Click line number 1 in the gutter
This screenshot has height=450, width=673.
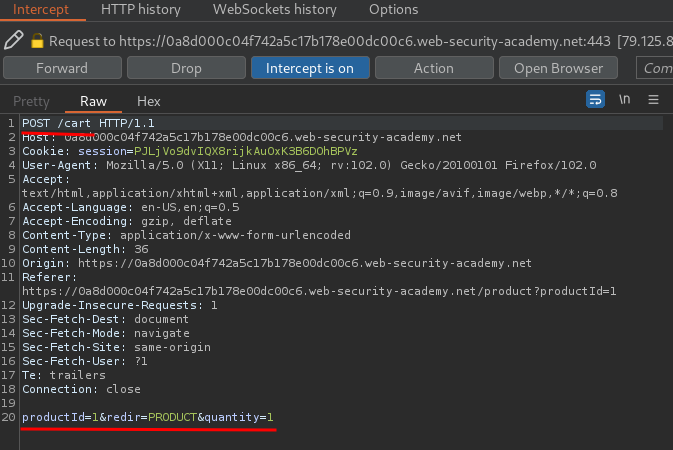[11, 123]
